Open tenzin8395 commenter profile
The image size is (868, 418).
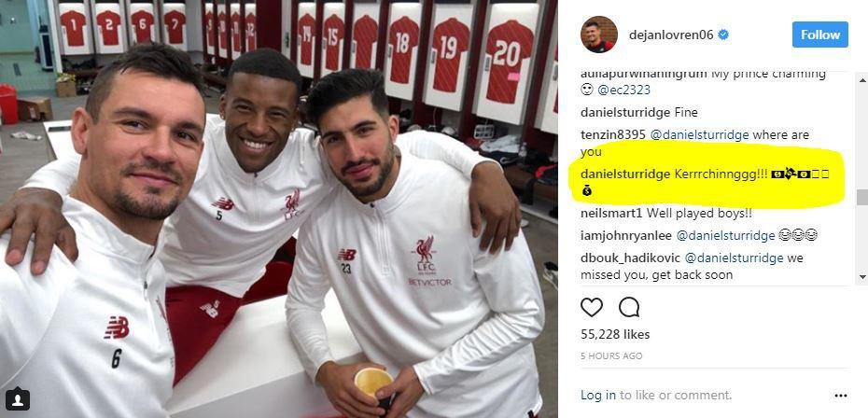pyautogui.click(x=613, y=134)
